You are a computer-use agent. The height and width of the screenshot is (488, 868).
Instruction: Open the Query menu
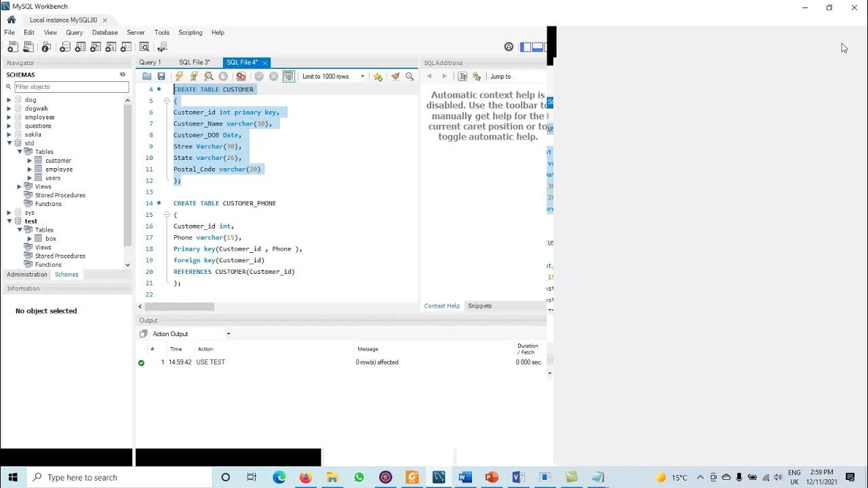(x=74, y=33)
